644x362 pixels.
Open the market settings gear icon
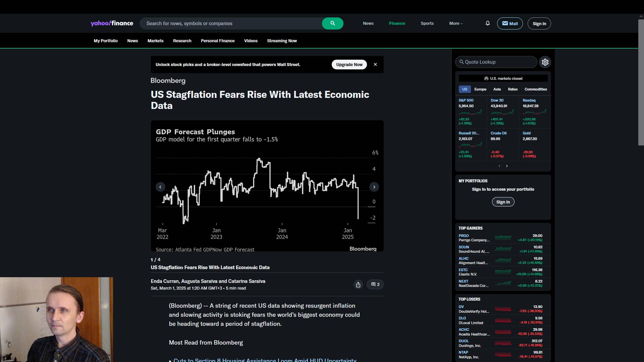click(545, 62)
